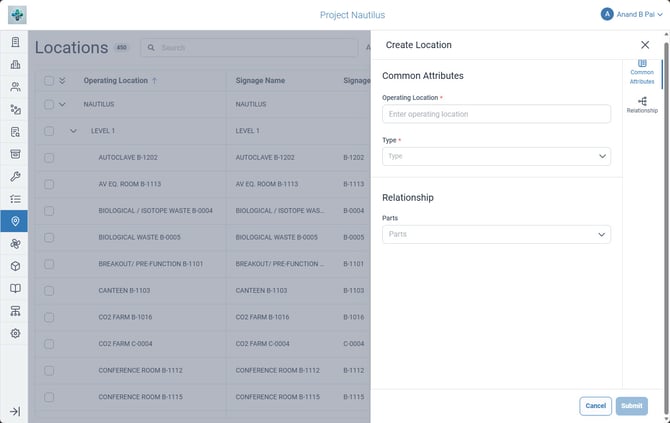Open the open book icon in sidebar
Viewport: 670px width, 423px height.
tap(15, 288)
